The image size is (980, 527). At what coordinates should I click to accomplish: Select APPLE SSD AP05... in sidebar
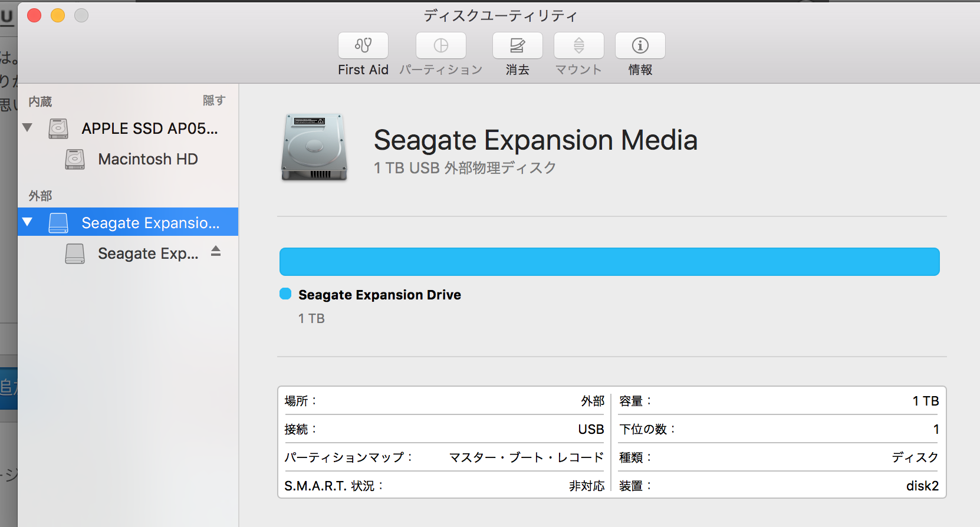coord(149,129)
